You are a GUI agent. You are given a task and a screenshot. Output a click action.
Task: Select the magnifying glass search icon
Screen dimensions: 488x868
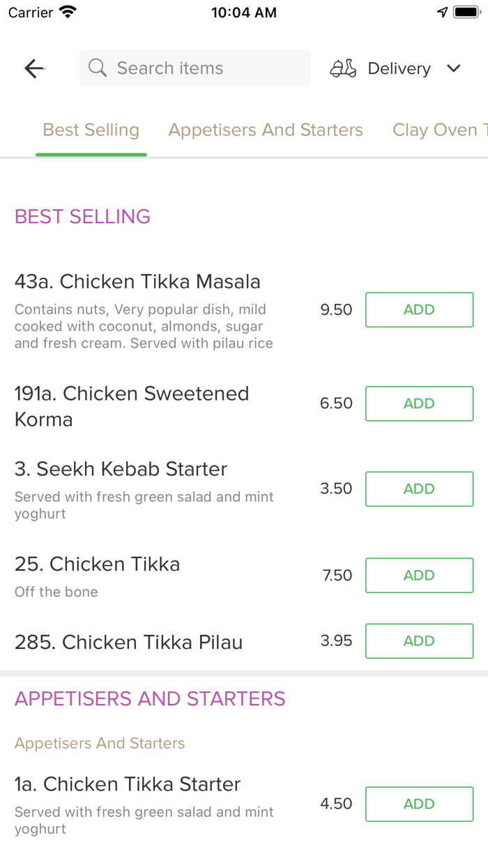pos(97,68)
